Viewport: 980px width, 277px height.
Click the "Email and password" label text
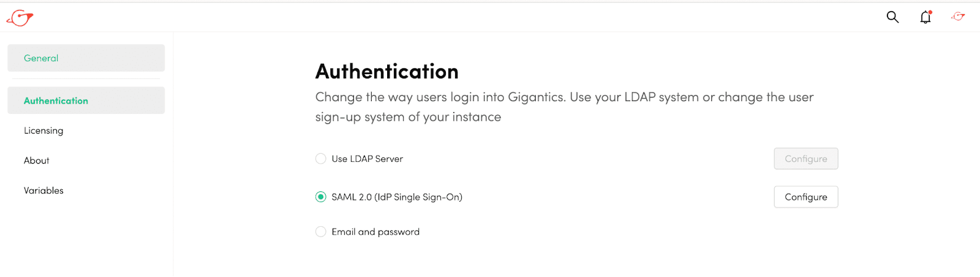pos(375,232)
